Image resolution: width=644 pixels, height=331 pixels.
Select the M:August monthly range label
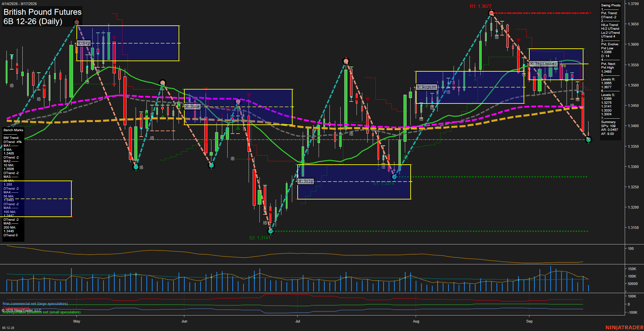point(427,87)
